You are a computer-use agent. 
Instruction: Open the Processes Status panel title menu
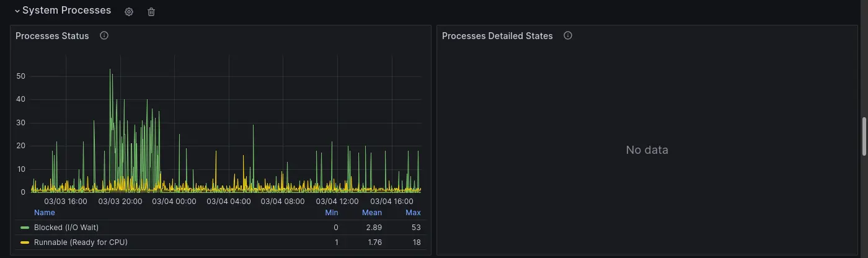coord(52,36)
